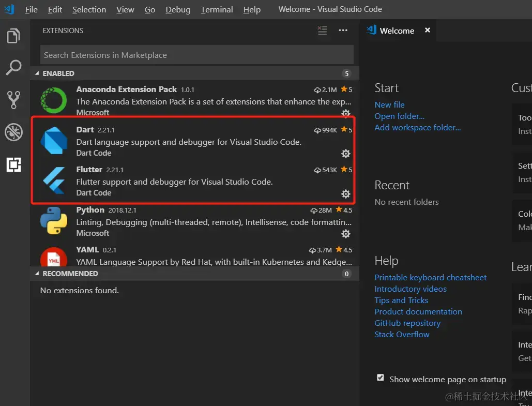Open the Source Control view
Viewport: 532px width, 406px height.
point(13,100)
